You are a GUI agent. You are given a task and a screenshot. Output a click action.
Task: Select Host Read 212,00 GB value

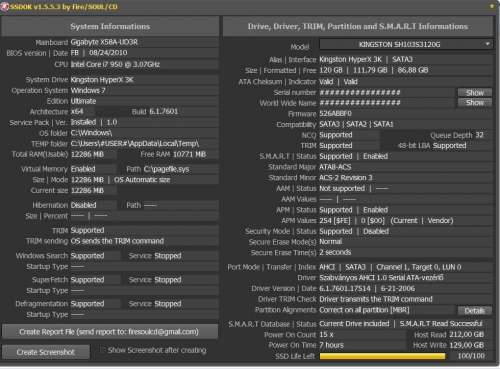click(x=466, y=334)
